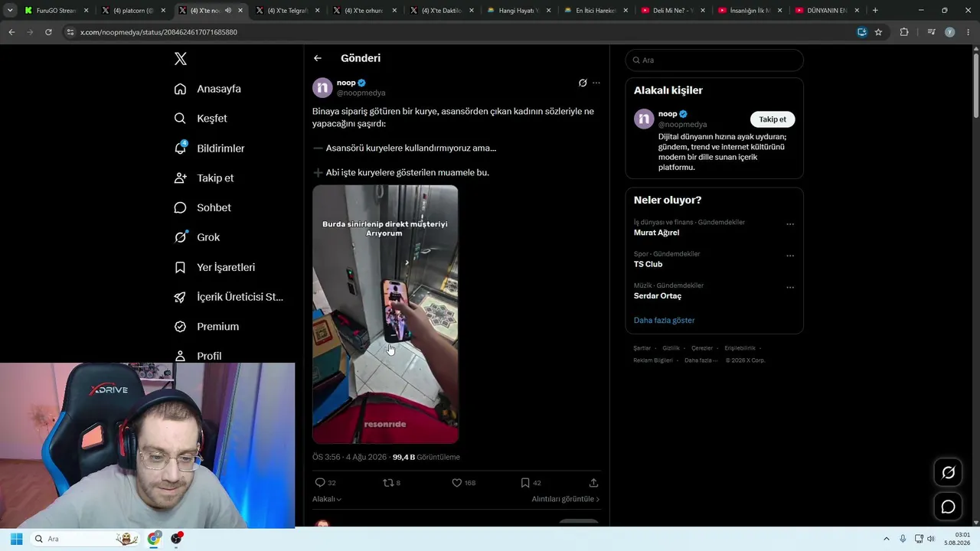The width and height of the screenshot is (980, 551).
Task: Click post timestamp ÖS 3:56 · 4 Ağu 2026
Action: coord(349,457)
